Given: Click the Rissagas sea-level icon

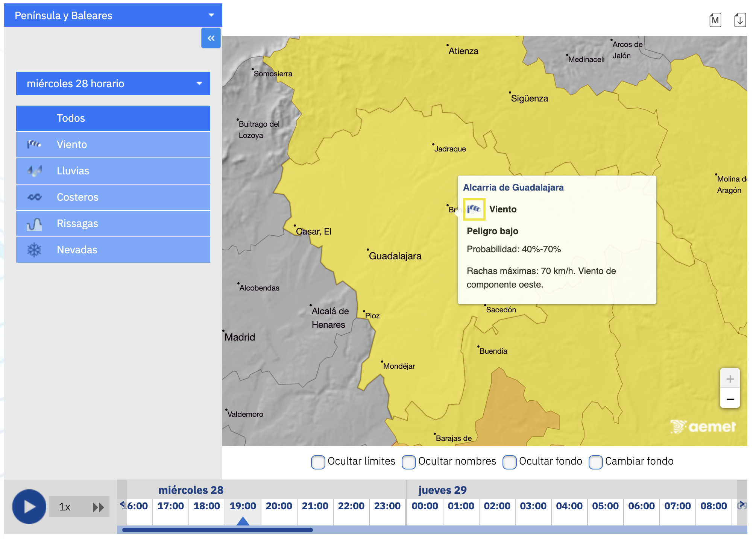Looking at the screenshot, I should click(x=34, y=224).
